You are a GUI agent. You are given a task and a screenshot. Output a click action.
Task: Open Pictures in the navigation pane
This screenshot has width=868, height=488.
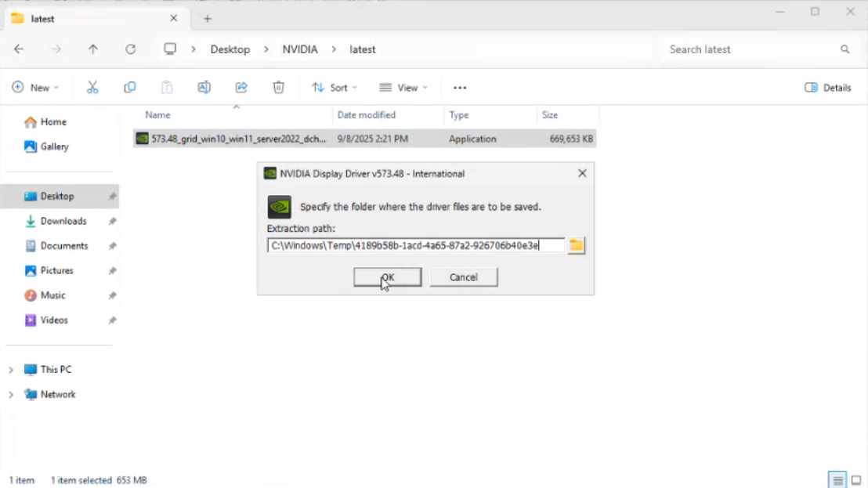click(x=56, y=270)
